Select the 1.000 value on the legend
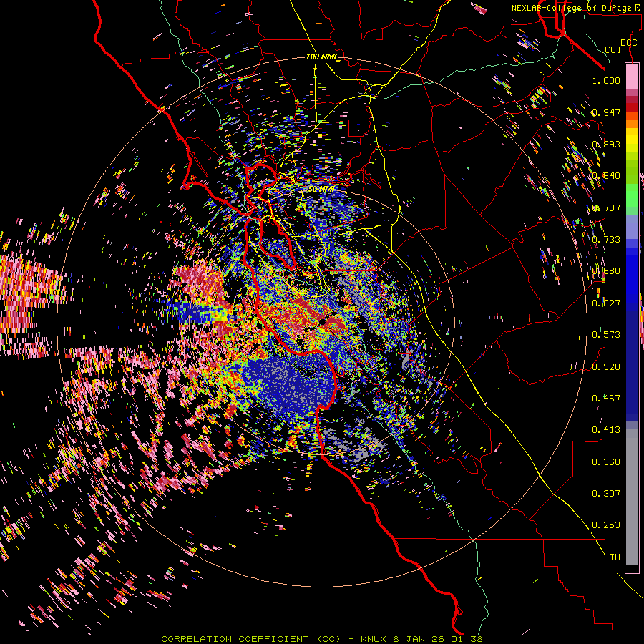Image resolution: width=644 pixels, height=644 pixels. 606,80
